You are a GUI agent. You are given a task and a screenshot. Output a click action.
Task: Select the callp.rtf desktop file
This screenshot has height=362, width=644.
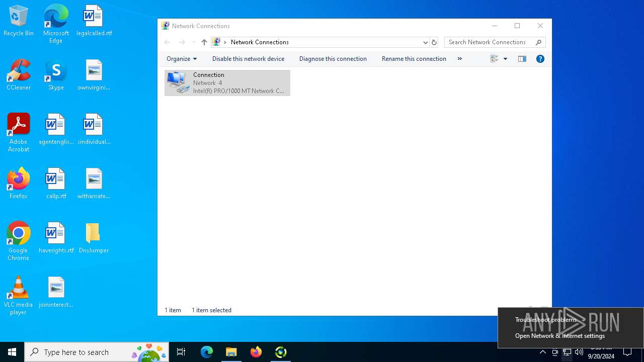click(x=56, y=184)
